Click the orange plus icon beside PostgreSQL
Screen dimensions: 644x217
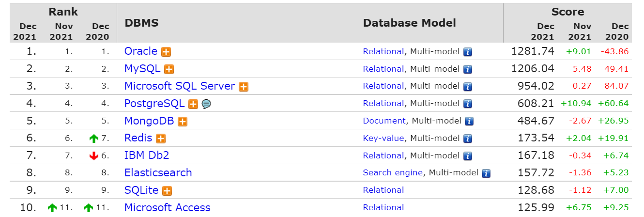tap(193, 104)
